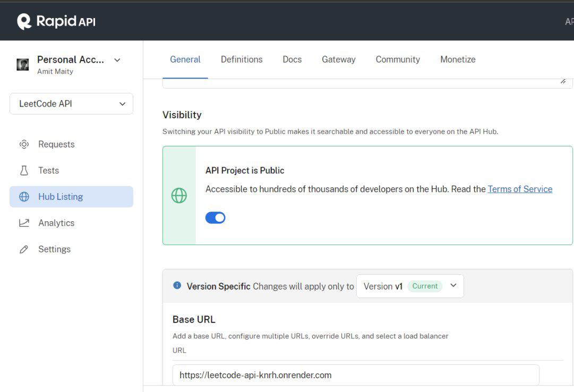
Task: Open Requests via its sidebar icon
Action: coord(24,144)
